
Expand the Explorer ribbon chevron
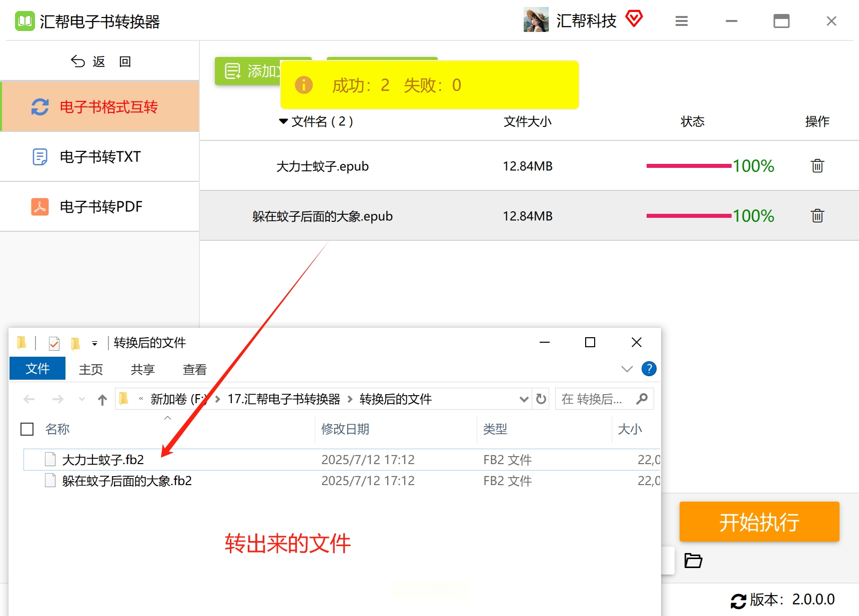pyautogui.click(x=627, y=369)
